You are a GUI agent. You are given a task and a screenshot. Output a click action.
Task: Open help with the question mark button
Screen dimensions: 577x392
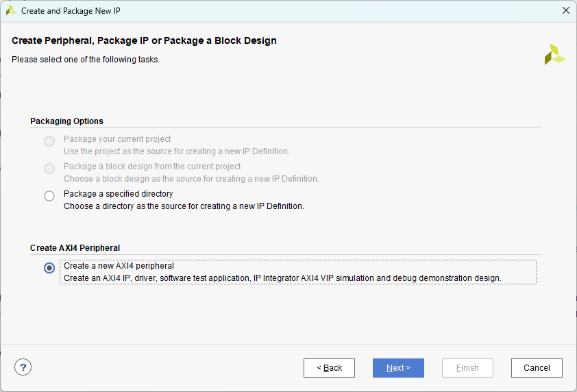pos(23,367)
